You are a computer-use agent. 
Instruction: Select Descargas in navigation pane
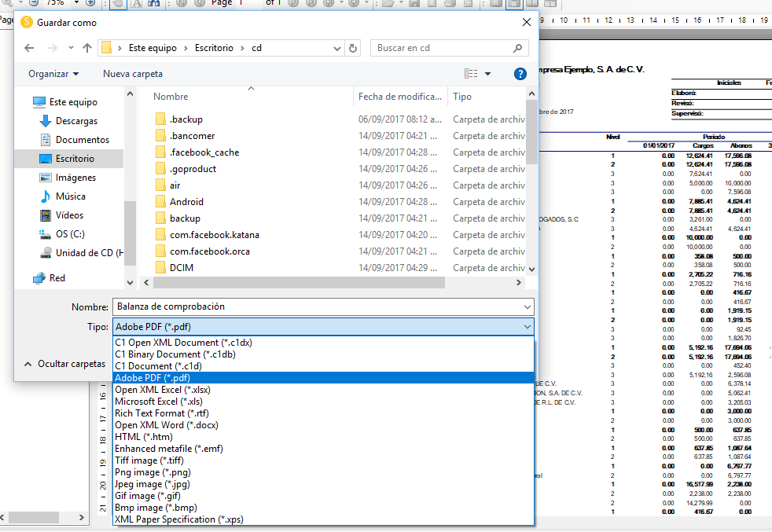pyautogui.click(x=76, y=121)
